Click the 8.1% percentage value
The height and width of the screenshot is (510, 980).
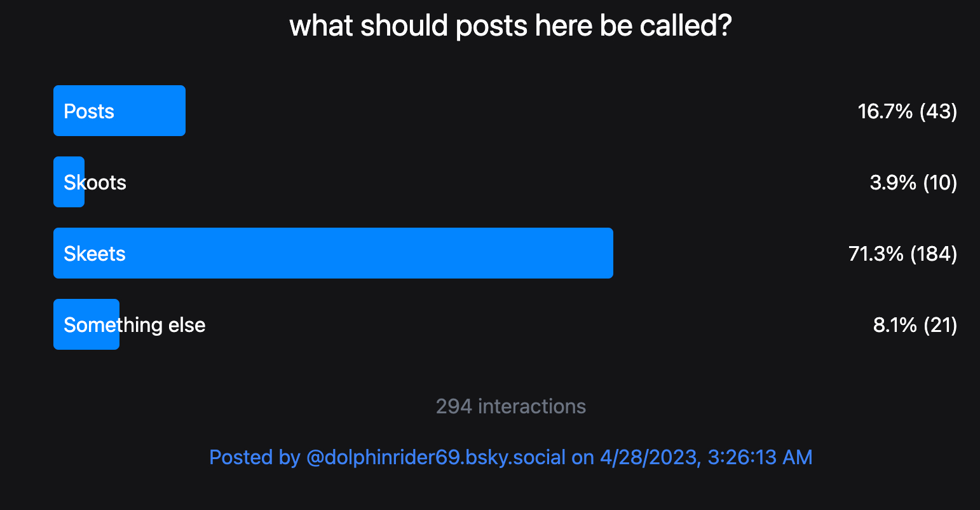click(x=895, y=325)
